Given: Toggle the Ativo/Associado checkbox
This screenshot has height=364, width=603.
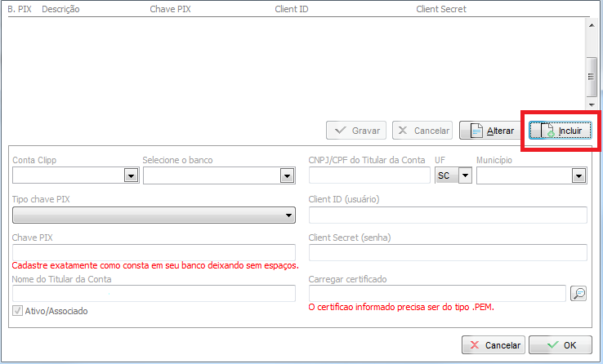Looking at the screenshot, I should (x=18, y=311).
